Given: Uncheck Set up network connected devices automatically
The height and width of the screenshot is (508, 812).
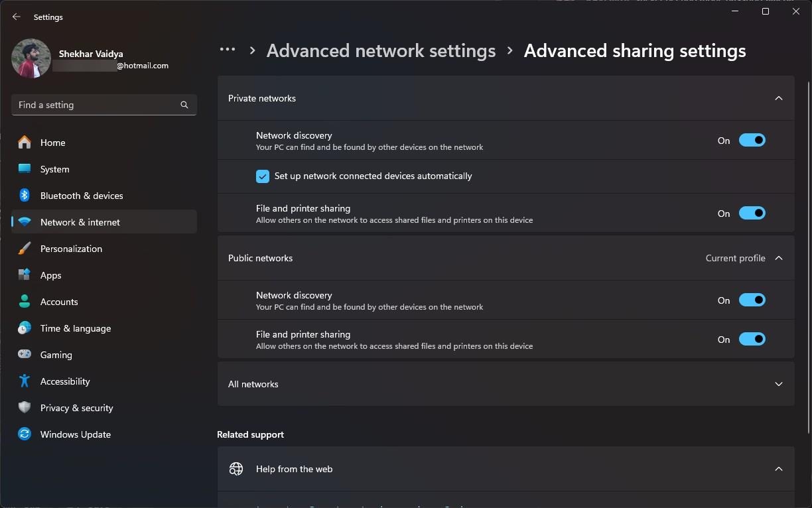Looking at the screenshot, I should 262,176.
